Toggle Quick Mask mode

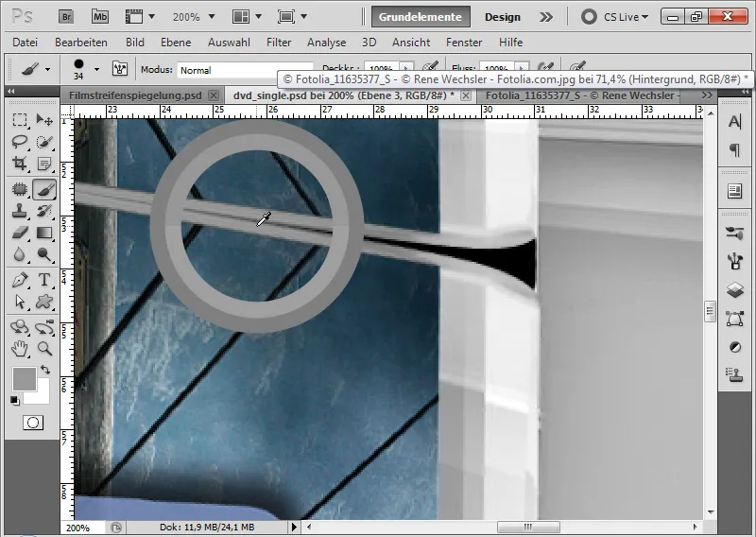tap(33, 423)
